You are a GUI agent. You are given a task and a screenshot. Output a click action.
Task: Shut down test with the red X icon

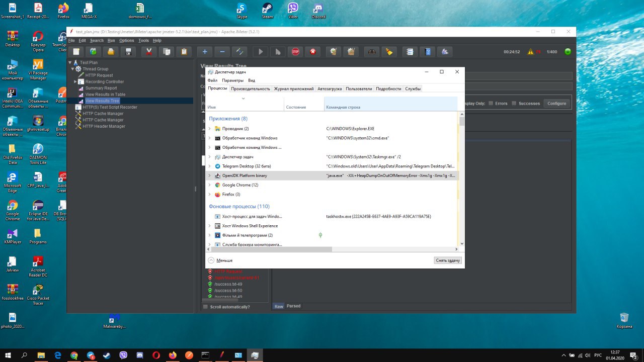(313, 51)
